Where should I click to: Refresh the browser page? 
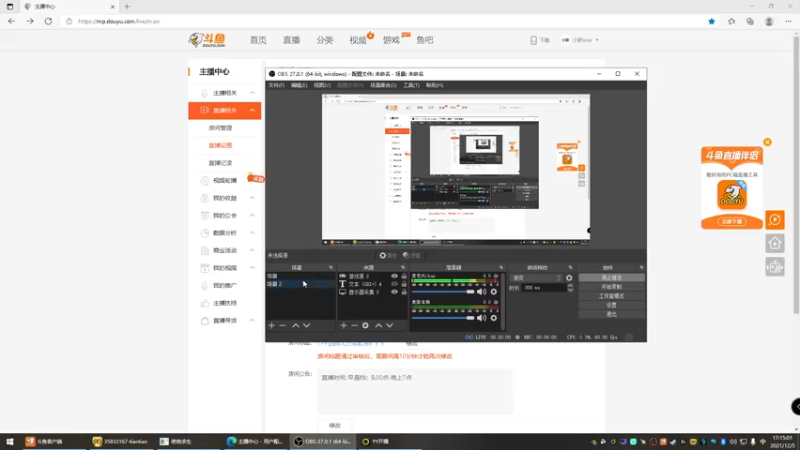click(48, 21)
